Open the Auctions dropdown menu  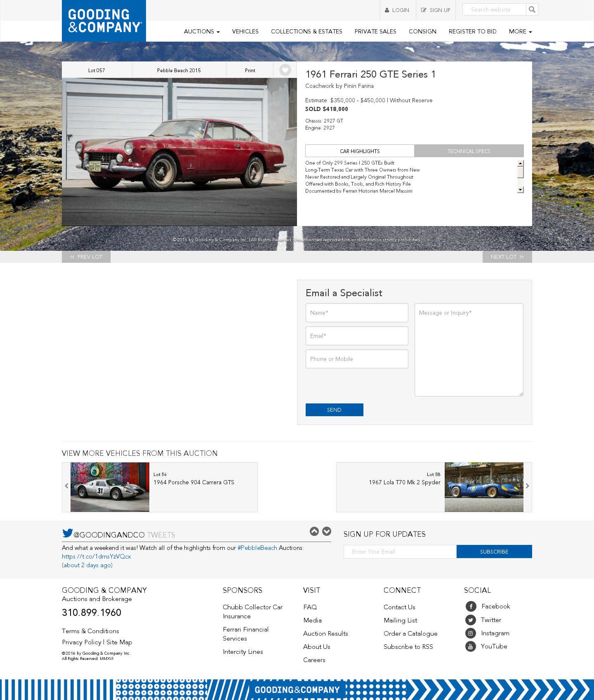click(202, 31)
